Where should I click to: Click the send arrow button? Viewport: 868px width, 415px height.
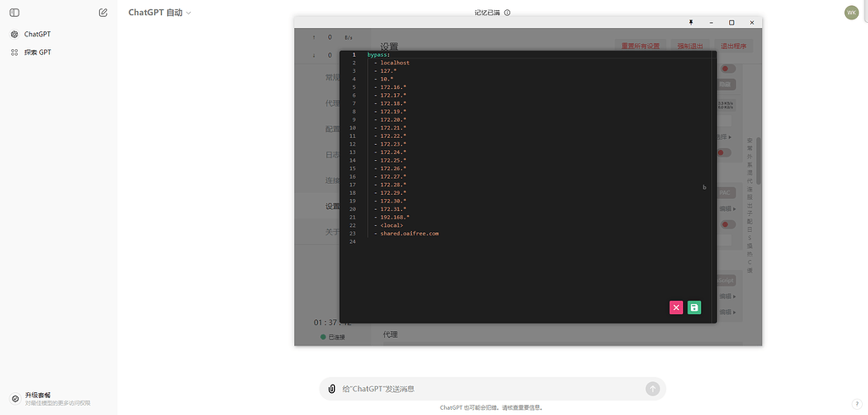point(653,389)
